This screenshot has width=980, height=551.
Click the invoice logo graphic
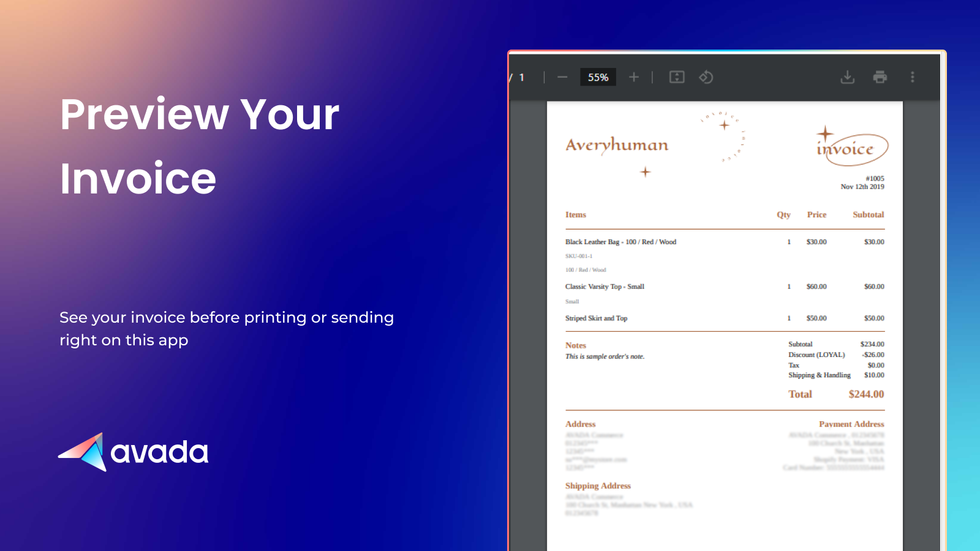[x=852, y=146]
